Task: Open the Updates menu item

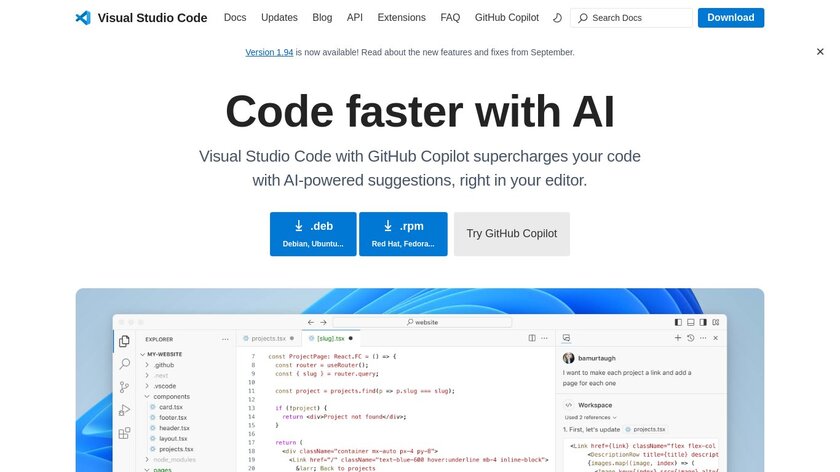Action: tap(279, 18)
